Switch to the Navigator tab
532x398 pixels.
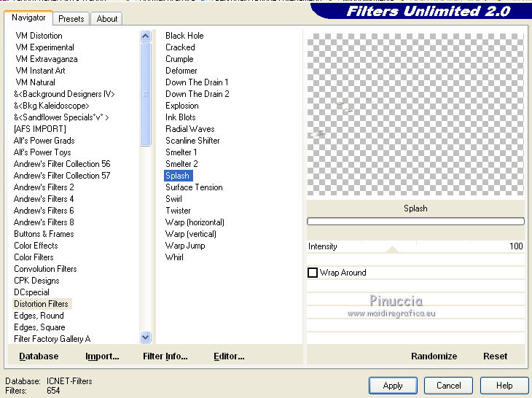[x=28, y=17]
